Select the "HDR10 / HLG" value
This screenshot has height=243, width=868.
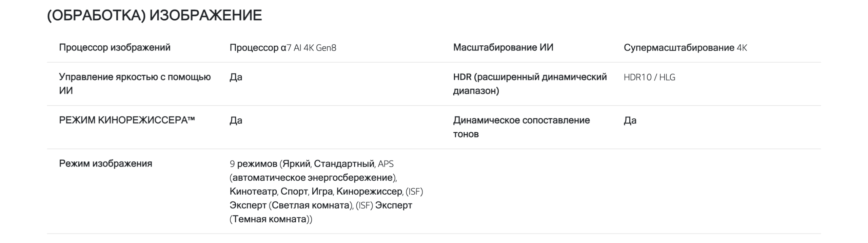pyautogui.click(x=649, y=77)
